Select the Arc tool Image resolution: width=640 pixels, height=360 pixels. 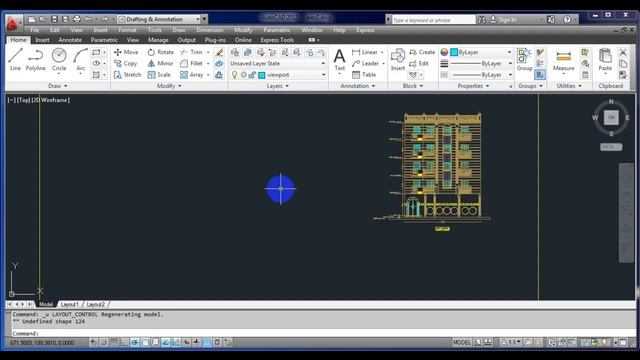click(x=80, y=60)
